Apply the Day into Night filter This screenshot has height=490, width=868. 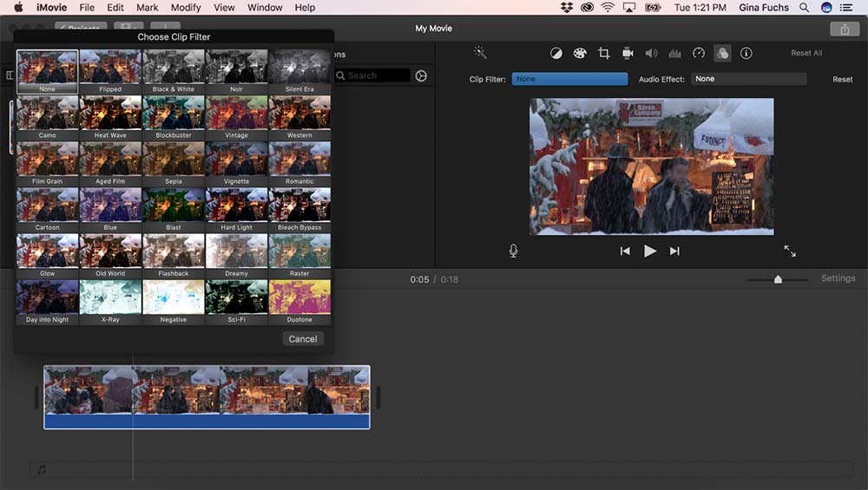click(x=47, y=302)
